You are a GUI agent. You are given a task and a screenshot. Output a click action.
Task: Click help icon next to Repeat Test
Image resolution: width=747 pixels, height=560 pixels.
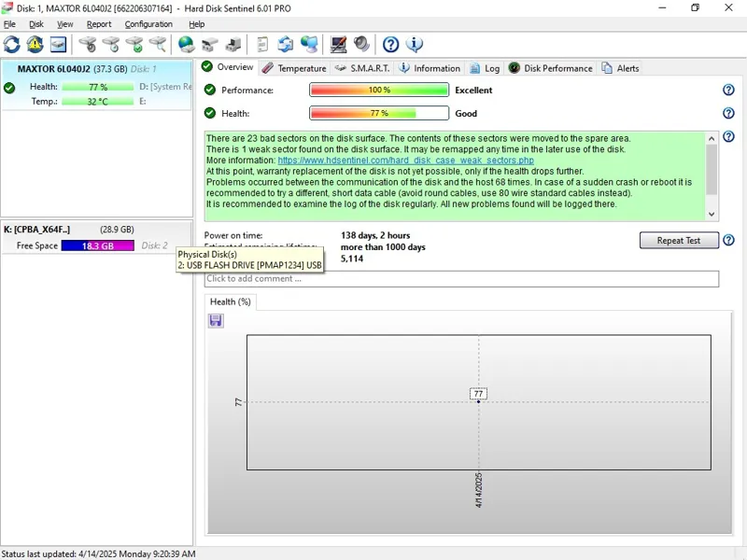[x=728, y=241]
